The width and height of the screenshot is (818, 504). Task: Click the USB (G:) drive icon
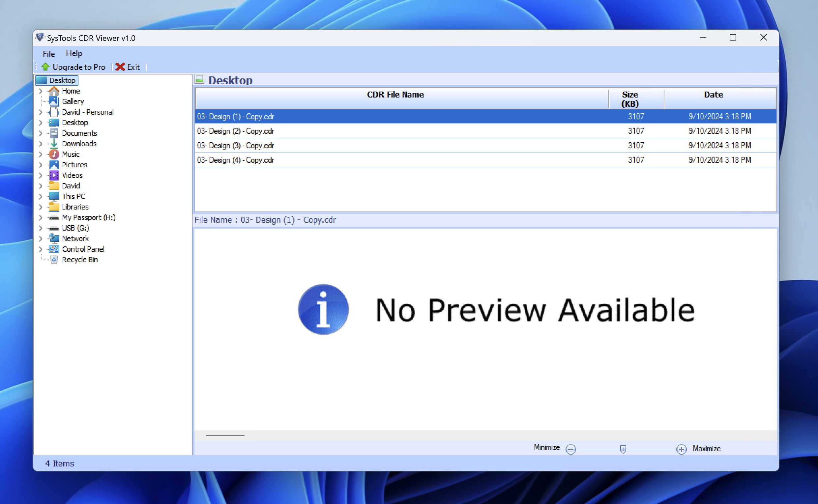coord(54,228)
